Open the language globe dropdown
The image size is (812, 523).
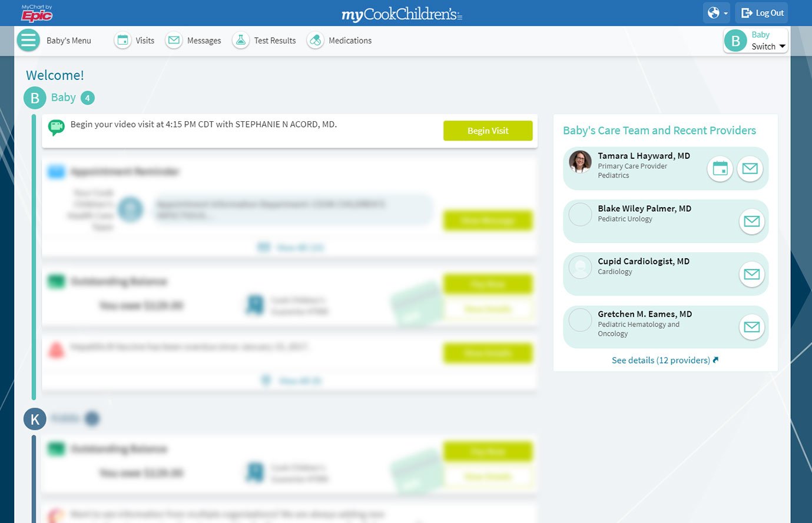[x=716, y=13]
